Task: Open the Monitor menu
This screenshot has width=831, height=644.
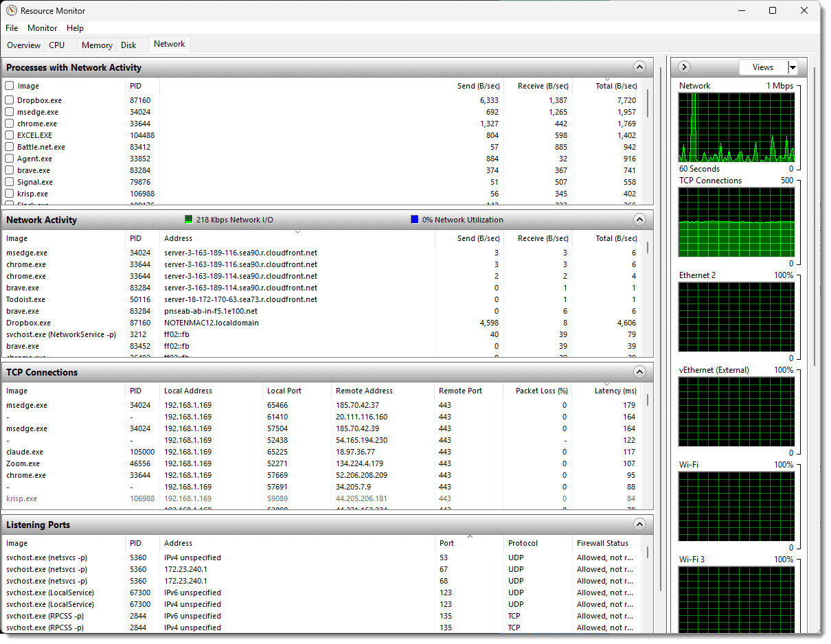Action: click(43, 28)
